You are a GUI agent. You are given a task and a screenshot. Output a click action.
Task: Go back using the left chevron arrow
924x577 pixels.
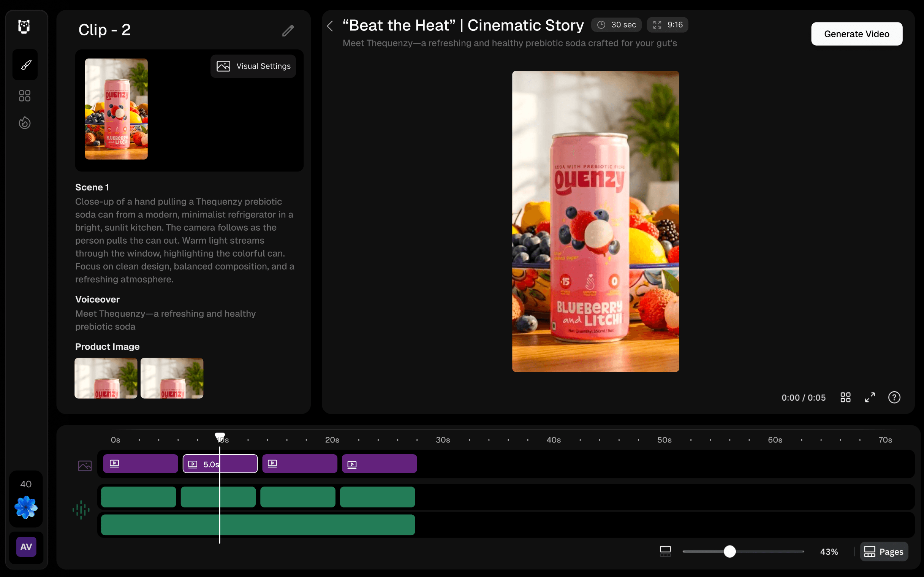(330, 26)
